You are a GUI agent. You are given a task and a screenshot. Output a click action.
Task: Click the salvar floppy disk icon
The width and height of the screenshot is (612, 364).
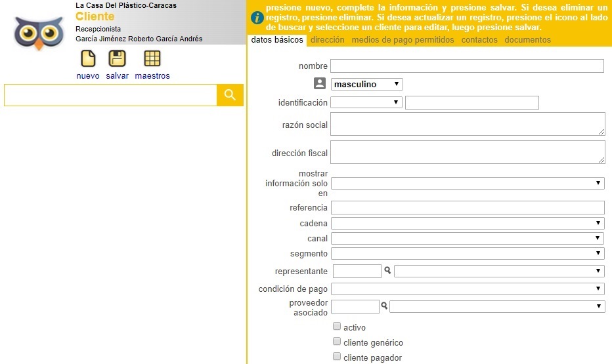pos(117,58)
